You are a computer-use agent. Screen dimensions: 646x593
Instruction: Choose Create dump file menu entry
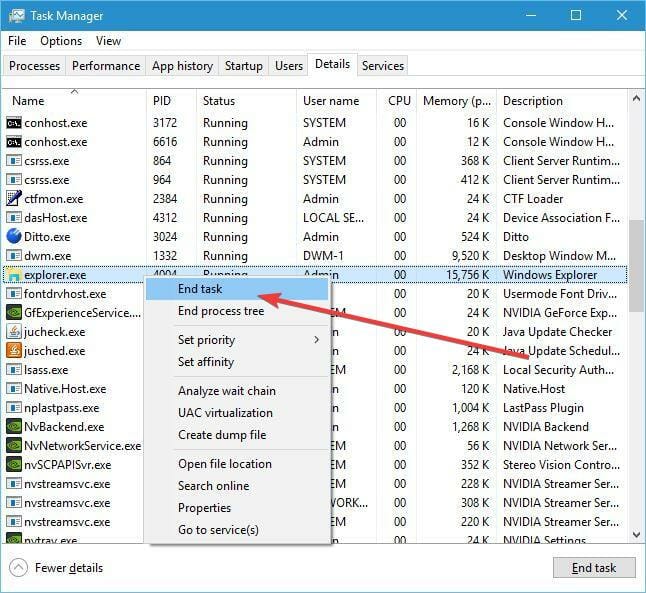[237, 435]
